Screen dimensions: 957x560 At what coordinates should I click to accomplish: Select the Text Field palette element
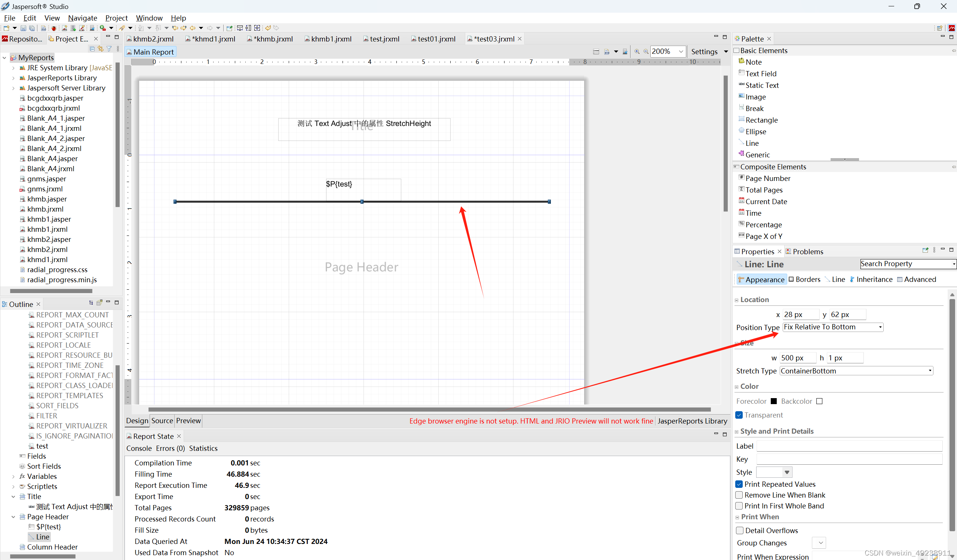tap(761, 74)
